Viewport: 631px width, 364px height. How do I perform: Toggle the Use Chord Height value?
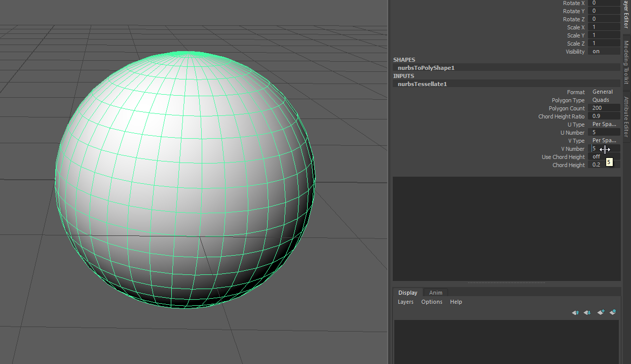604,157
